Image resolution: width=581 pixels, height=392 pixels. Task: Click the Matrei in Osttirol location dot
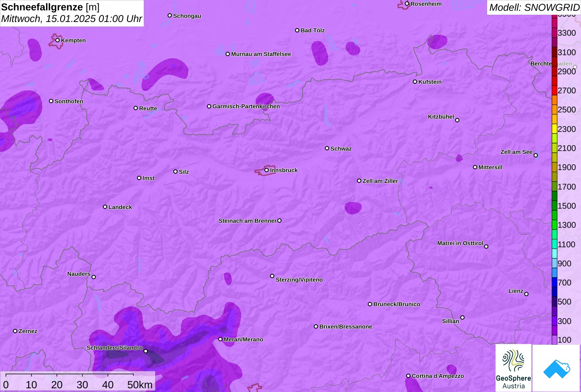[x=486, y=246]
